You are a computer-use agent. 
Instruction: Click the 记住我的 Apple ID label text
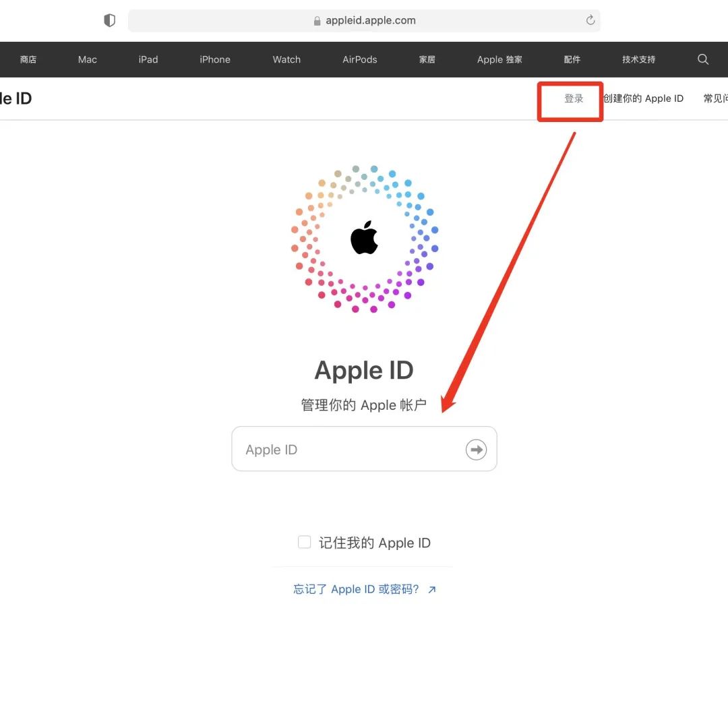coord(375,543)
